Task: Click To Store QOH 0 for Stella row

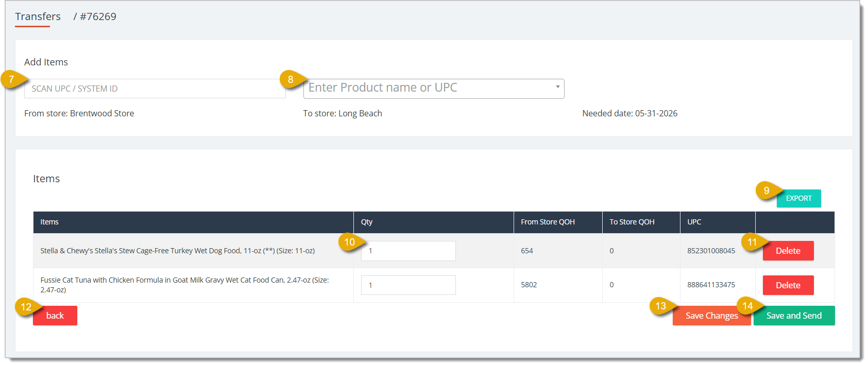Action: (611, 251)
